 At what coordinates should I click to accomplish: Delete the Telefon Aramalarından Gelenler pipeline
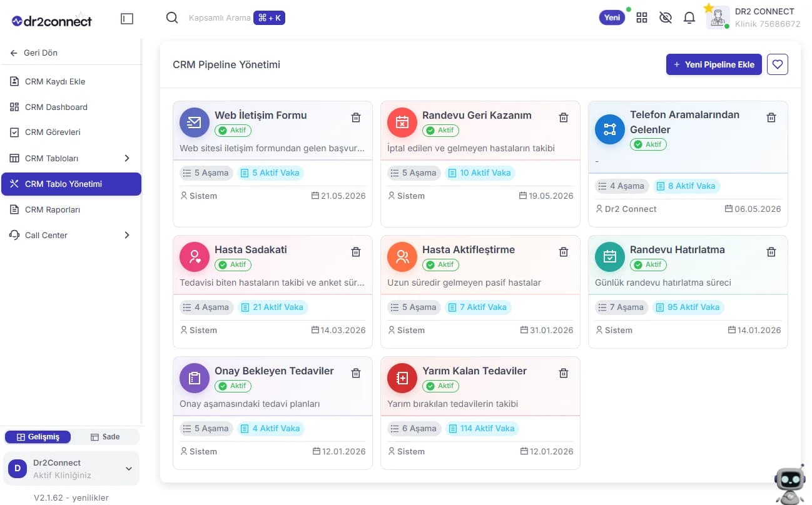pyautogui.click(x=771, y=117)
